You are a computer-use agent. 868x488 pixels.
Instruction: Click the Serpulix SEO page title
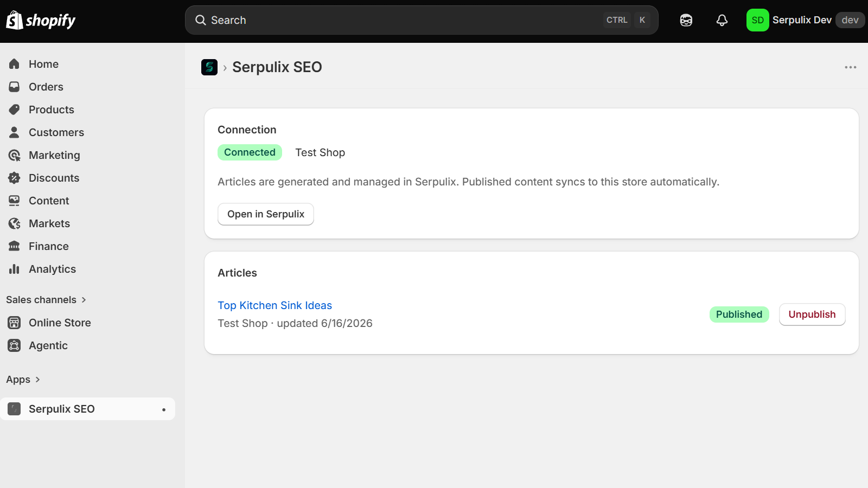pyautogui.click(x=277, y=67)
